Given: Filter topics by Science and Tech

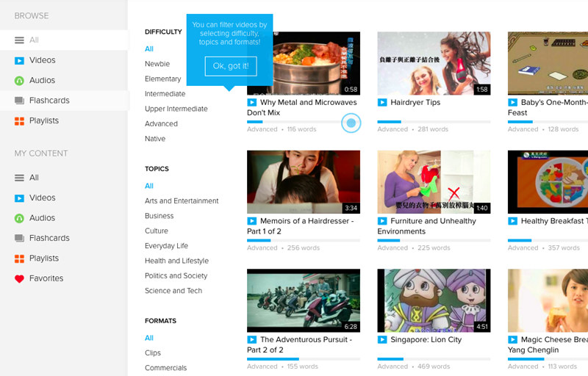Looking at the screenshot, I should click(x=173, y=291).
